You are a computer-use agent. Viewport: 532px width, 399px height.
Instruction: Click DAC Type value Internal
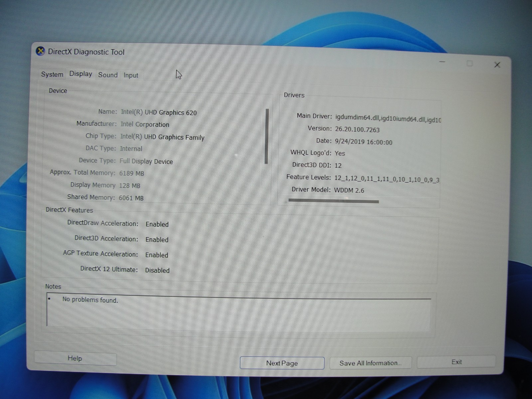tap(131, 149)
